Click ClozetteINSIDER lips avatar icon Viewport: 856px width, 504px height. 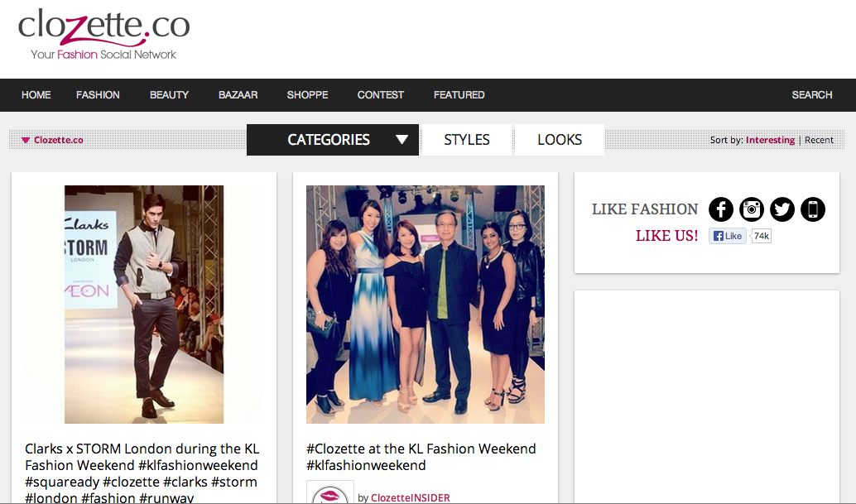(330, 493)
